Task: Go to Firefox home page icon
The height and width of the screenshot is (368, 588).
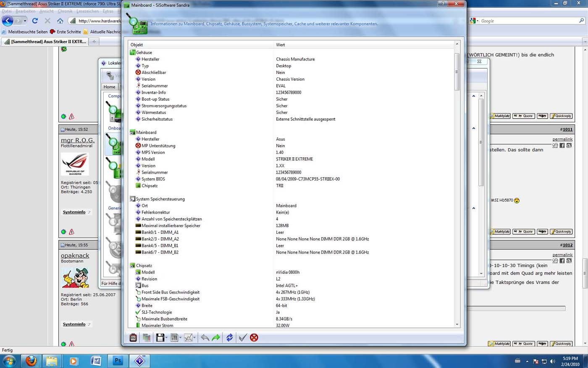Action: click(x=60, y=21)
